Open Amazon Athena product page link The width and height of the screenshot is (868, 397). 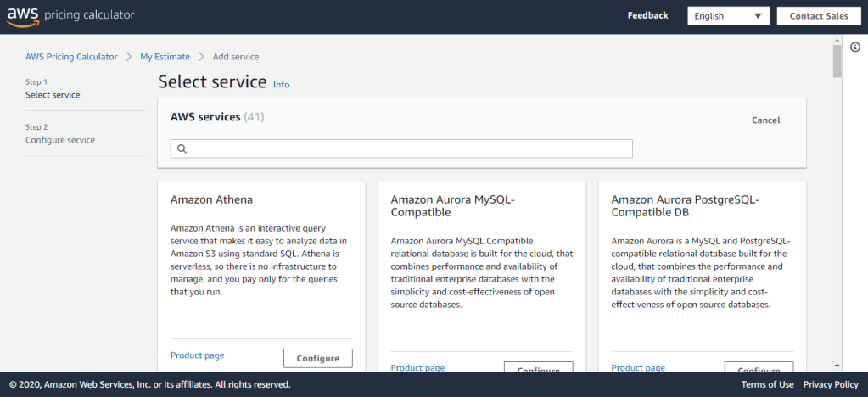point(197,355)
